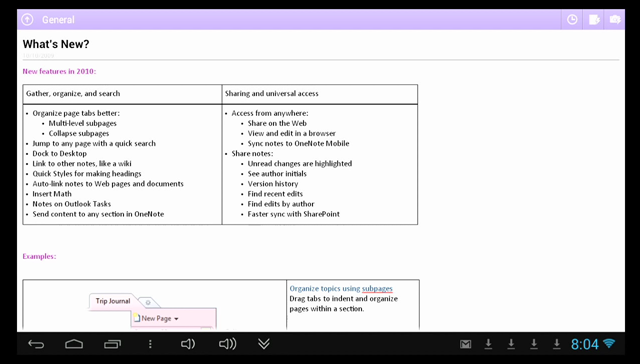Tap the Wi-Fi signal icon

(609, 343)
